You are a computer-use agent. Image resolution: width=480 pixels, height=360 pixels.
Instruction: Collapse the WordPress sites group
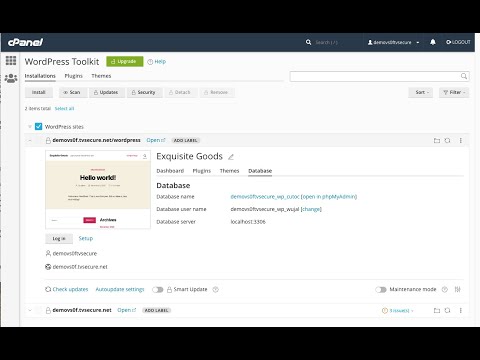pyautogui.click(x=30, y=127)
